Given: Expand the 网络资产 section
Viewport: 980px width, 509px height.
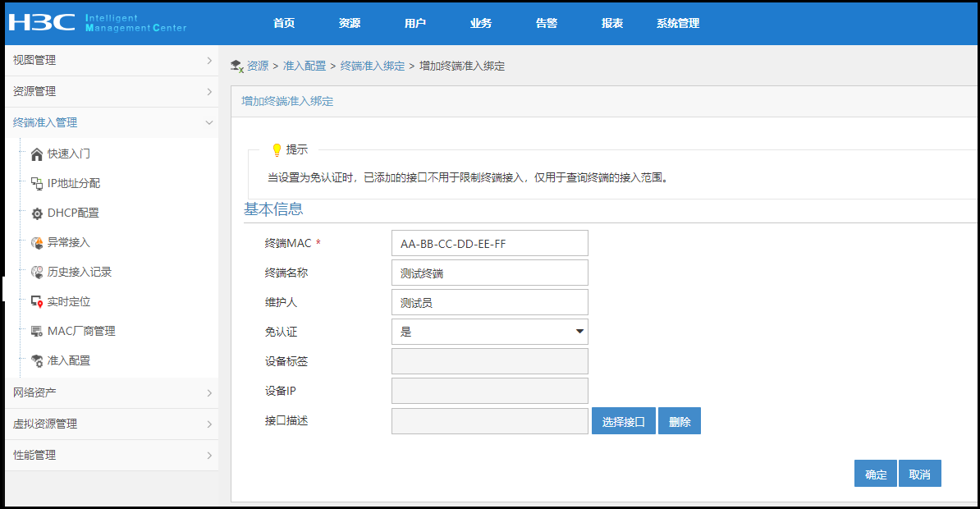Looking at the screenshot, I should pyautogui.click(x=112, y=392).
